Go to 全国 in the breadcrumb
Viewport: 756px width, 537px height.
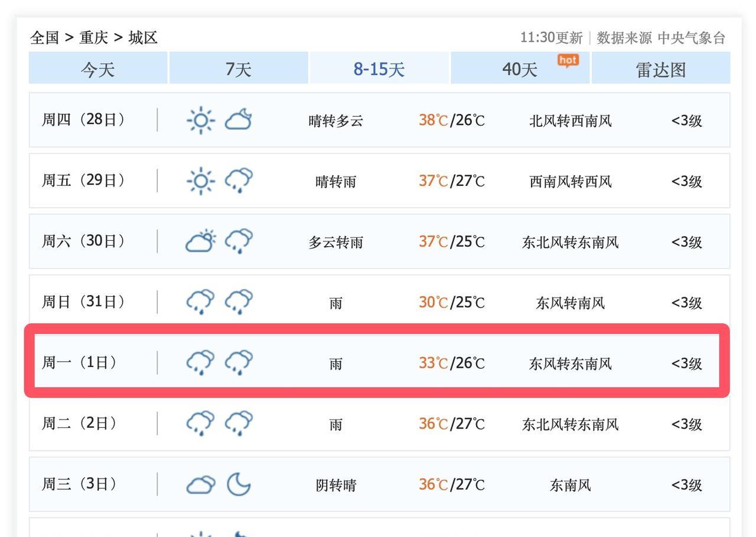pyautogui.click(x=45, y=38)
